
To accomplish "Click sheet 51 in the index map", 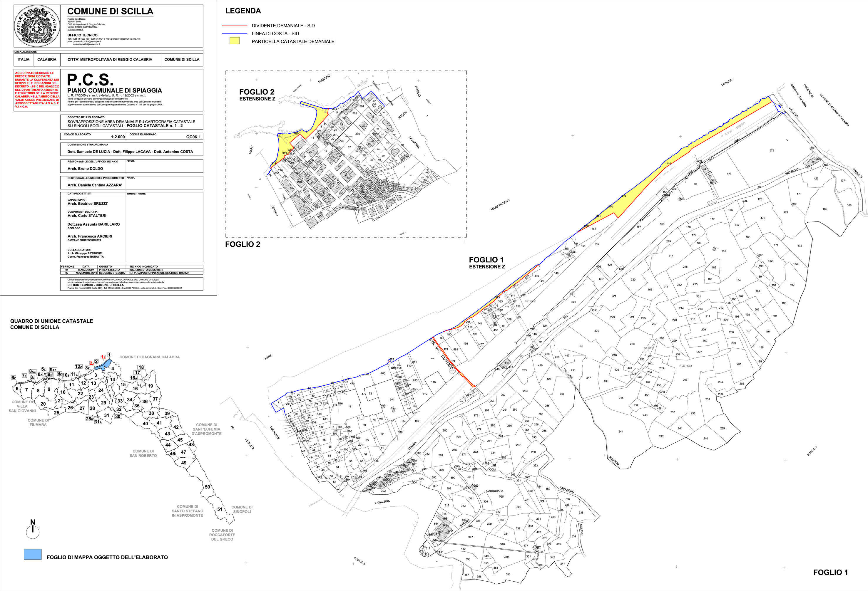I will point(220,509).
